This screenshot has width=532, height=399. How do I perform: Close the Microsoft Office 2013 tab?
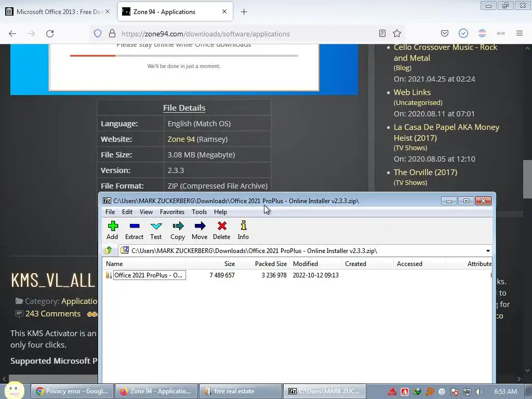coord(108,11)
